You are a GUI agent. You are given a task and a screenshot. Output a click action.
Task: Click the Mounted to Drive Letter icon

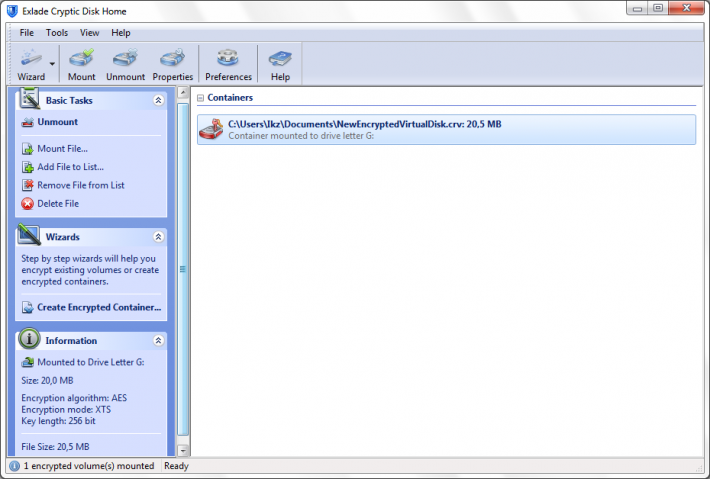pos(28,362)
